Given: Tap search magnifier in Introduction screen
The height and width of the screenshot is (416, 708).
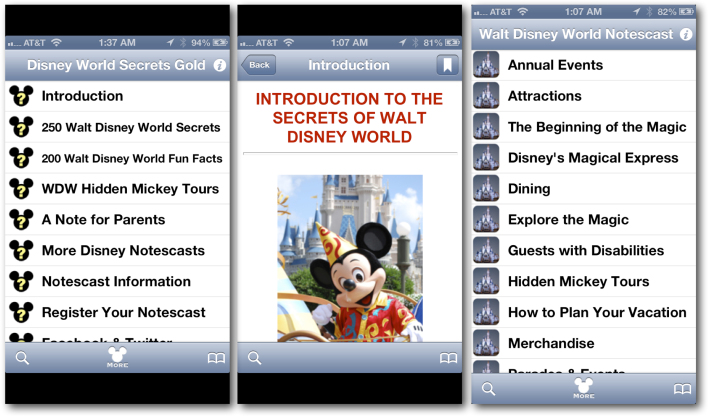Looking at the screenshot, I should (255, 358).
